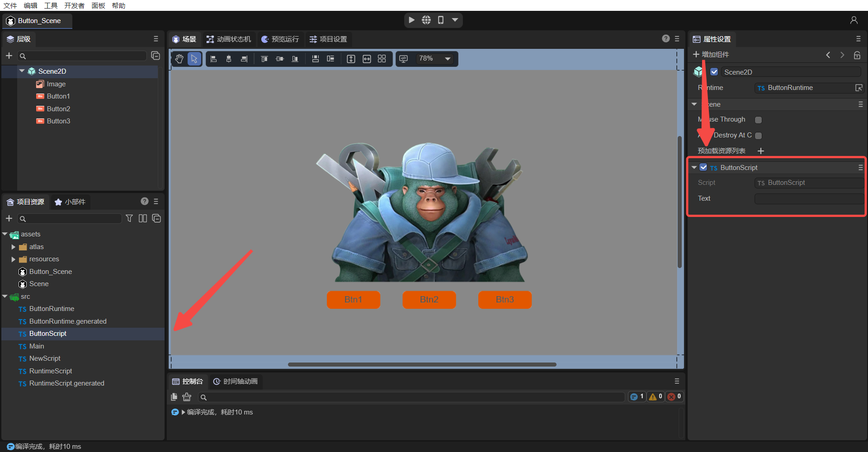Click the browser globe preview icon
Image resolution: width=868 pixels, height=452 pixels.
point(426,20)
